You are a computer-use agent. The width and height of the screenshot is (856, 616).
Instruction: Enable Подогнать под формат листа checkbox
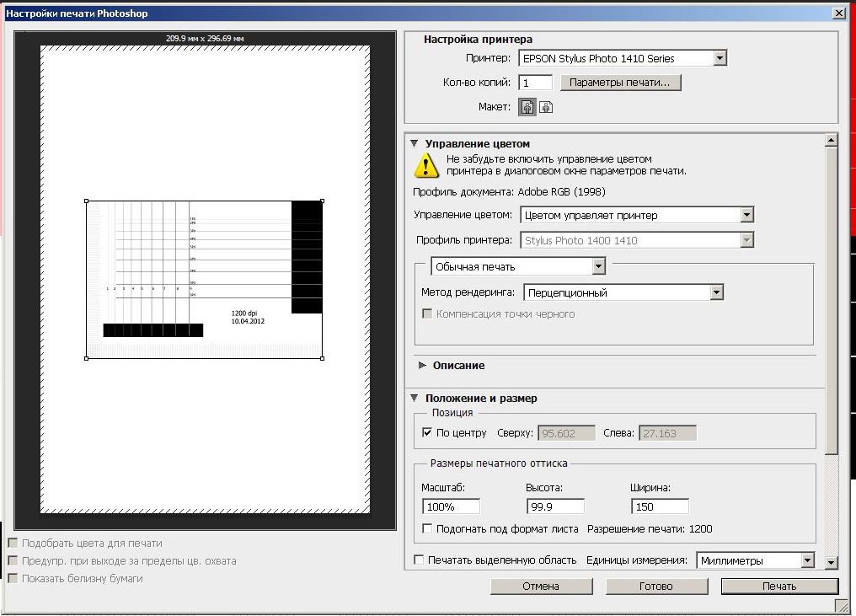(x=427, y=528)
